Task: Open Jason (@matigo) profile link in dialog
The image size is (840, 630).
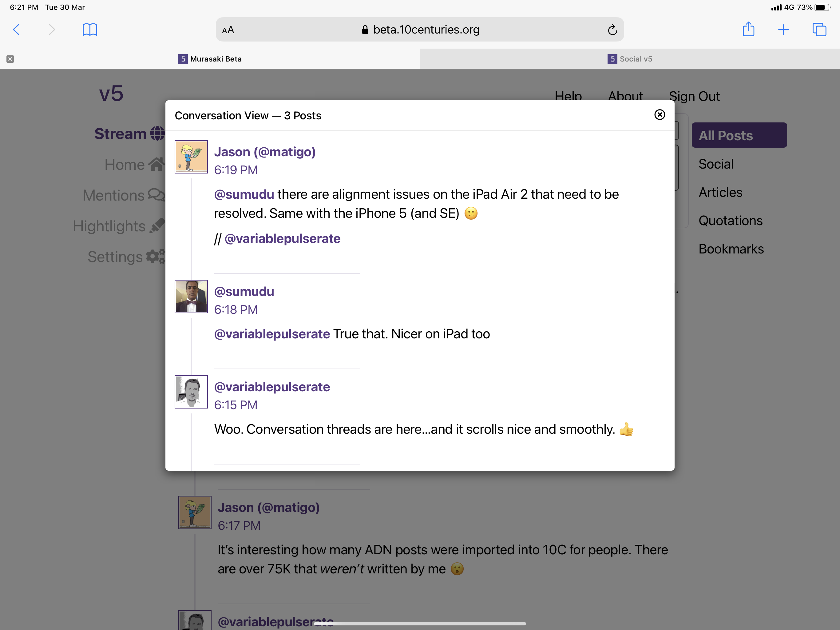Action: [x=265, y=152]
